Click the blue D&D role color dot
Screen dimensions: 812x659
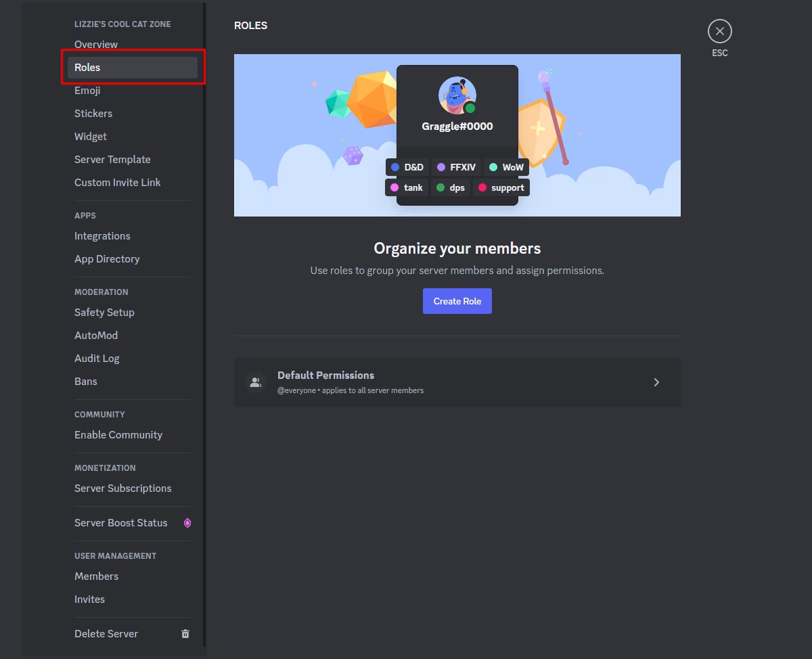(395, 167)
